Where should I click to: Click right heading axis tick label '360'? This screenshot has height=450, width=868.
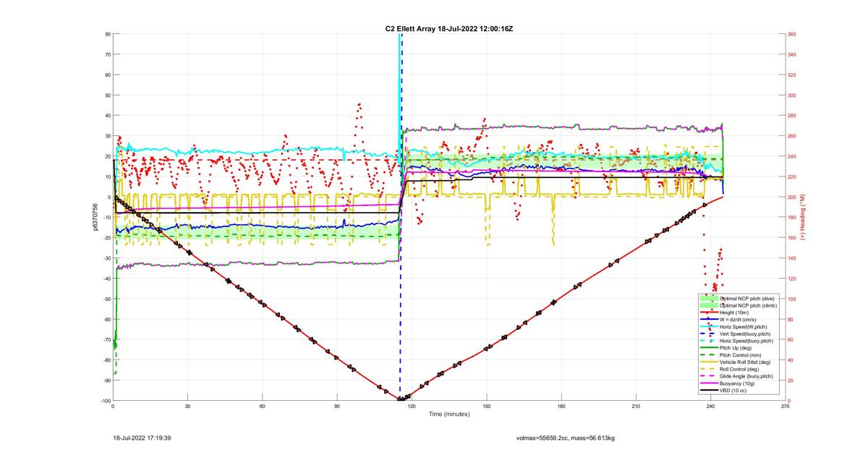[x=793, y=34]
